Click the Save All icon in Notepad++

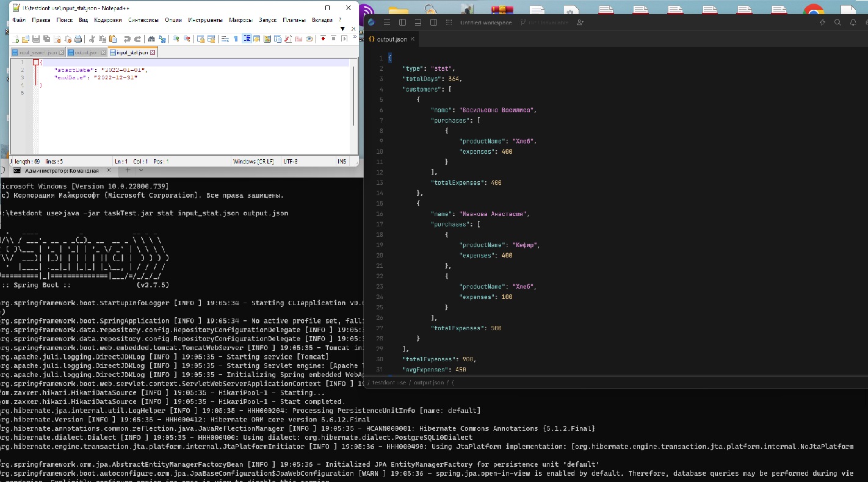coord(46,38)
